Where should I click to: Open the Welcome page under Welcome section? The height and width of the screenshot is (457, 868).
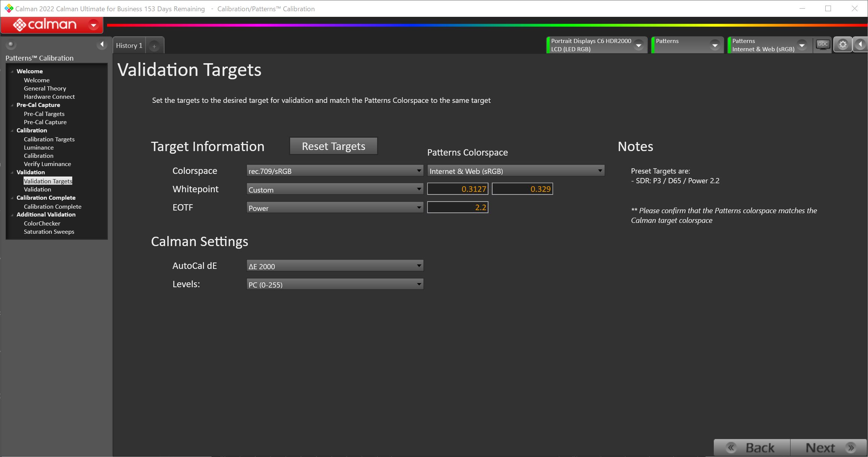pyautogui.click(x=37, y=80)
